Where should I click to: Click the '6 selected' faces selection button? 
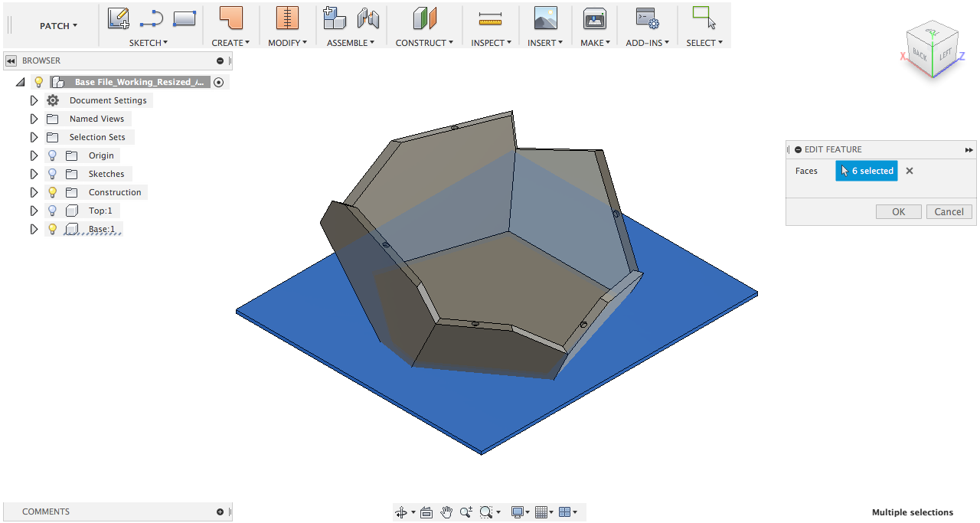pos(866,171)
